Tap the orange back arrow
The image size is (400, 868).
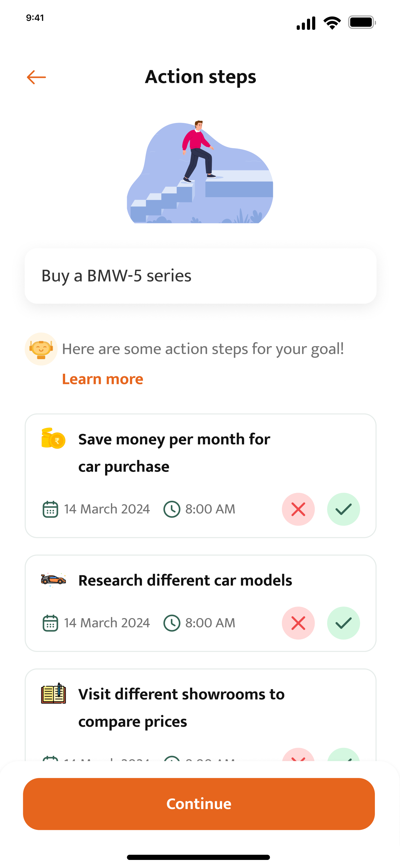(36, 77)
